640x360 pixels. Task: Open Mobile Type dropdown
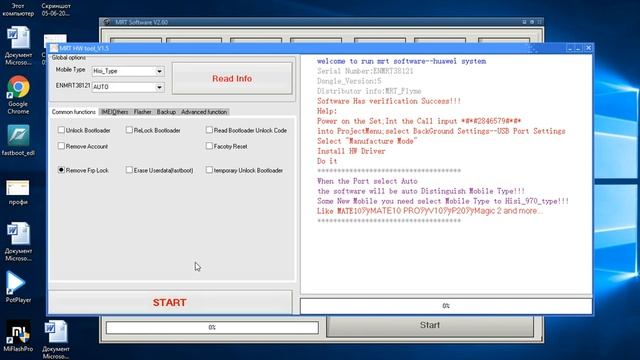pos(160,71)
